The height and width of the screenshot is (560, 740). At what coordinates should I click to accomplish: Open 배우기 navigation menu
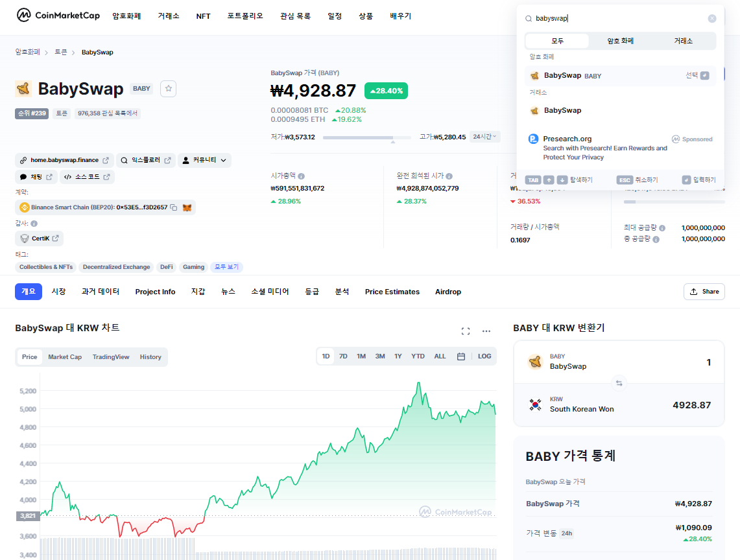[x=400, y=16]
